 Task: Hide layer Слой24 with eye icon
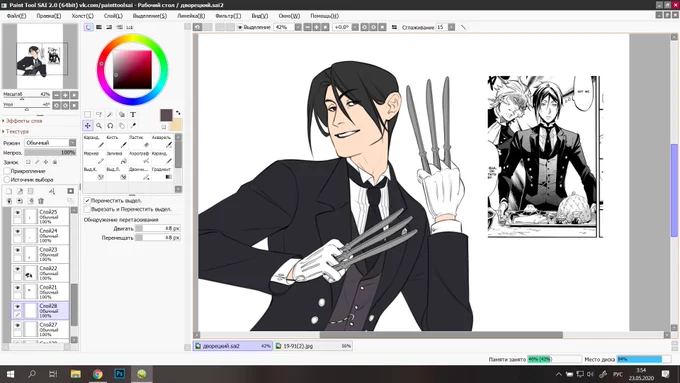point(17,231)
